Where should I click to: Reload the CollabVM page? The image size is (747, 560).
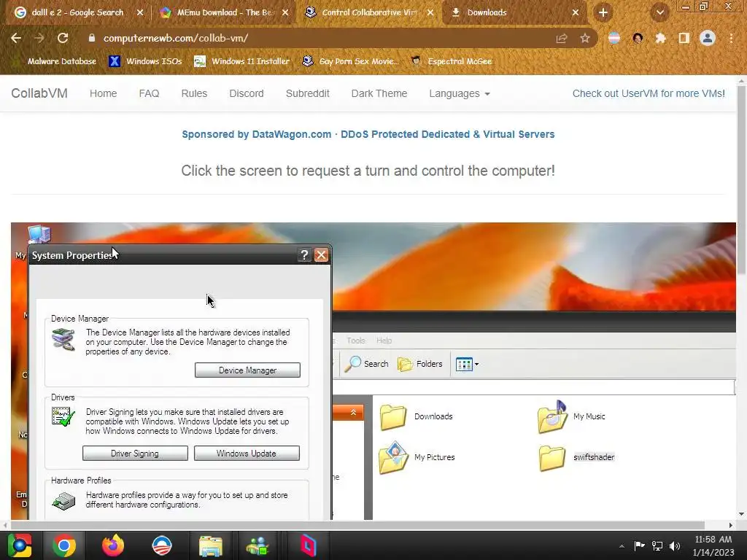pyautogui.click(x=63, y=38)
